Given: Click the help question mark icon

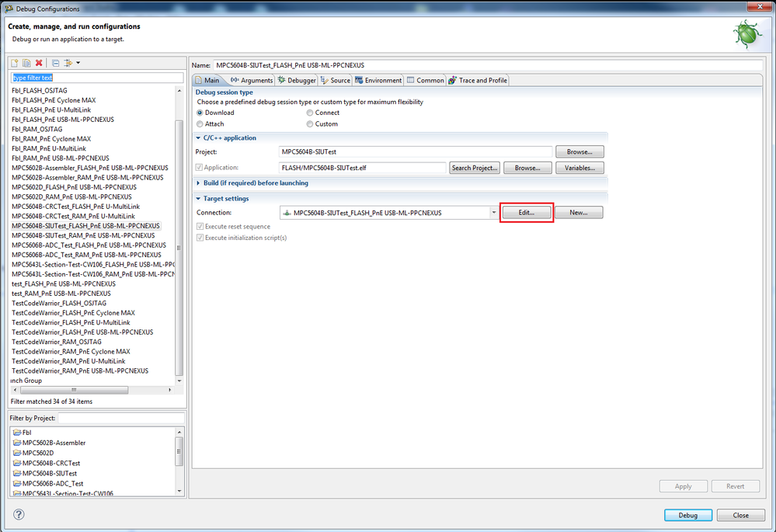Looking at the screenshot, I should [19, 514].
